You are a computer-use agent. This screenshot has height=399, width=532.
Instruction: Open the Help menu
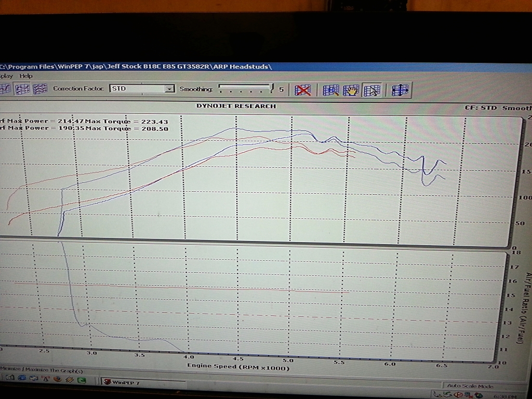[26, 76]
